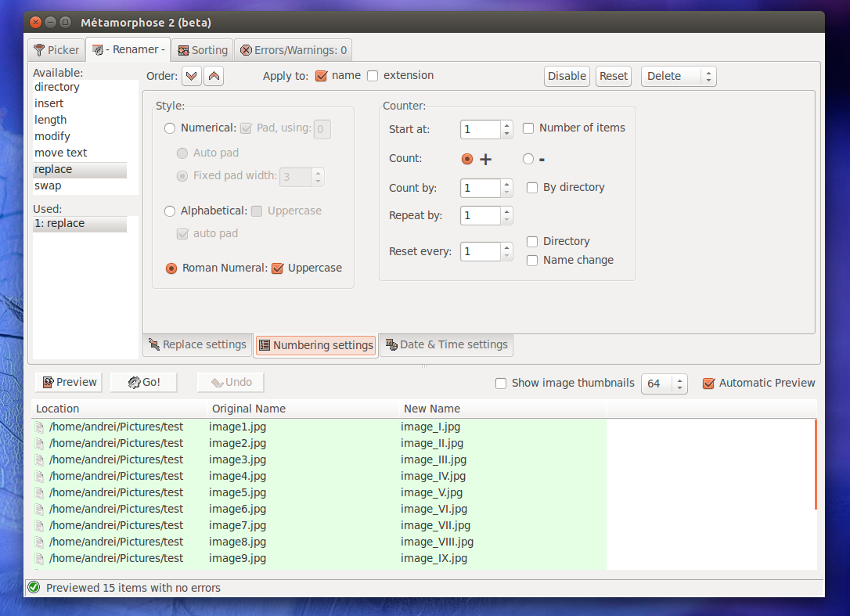850x616 pixels.
Task: Adjust Count by spinner arrows
Action: click(507, 188)
